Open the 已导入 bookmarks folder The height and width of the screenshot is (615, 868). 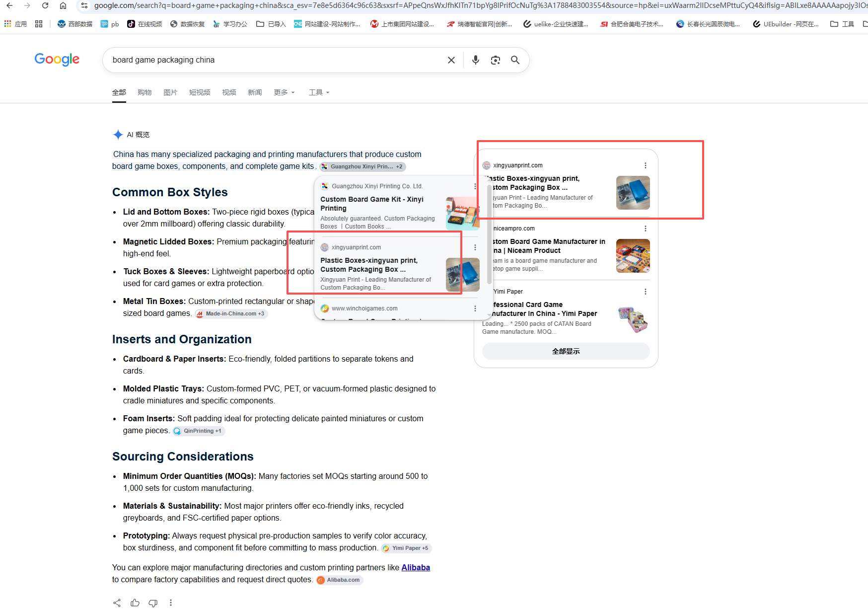(x=271, y=24)
